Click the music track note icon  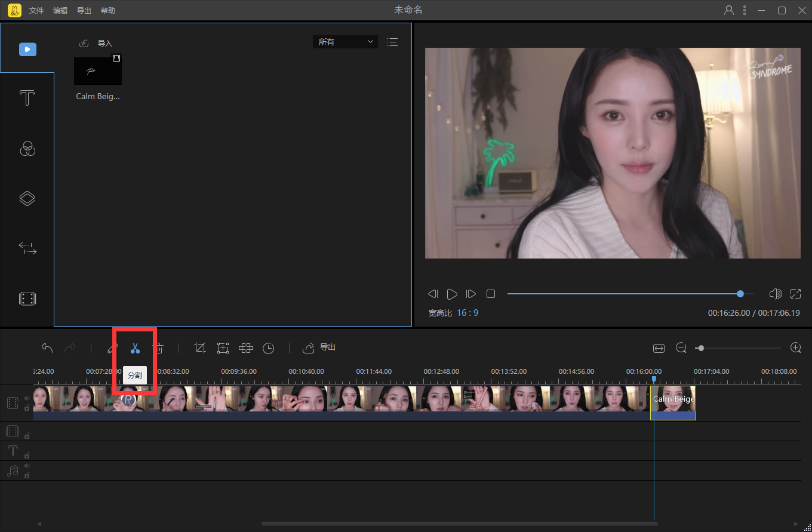[x=13, y=471]
